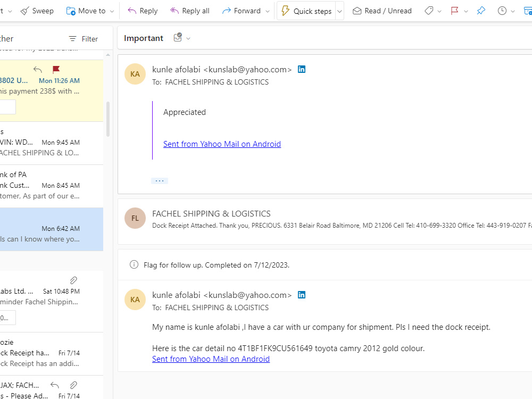The height and width of the screenshot is (399, 532).
Task: Click the FL avatar of FACHEL SHIPPING message
Action: pos(135,218)
